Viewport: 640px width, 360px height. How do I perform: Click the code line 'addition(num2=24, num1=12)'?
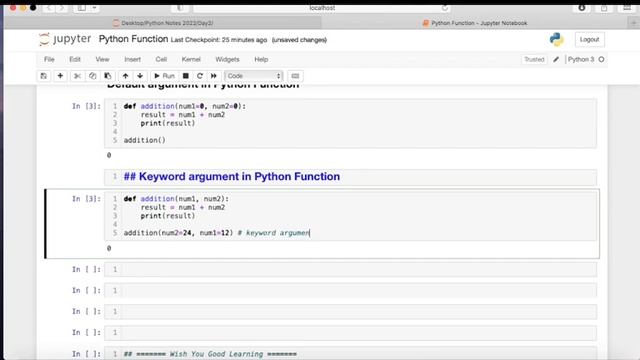click(178, 233)
